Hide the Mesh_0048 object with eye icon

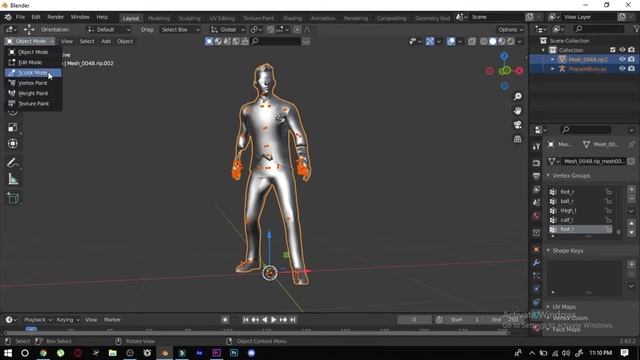[x=622, y=59]
